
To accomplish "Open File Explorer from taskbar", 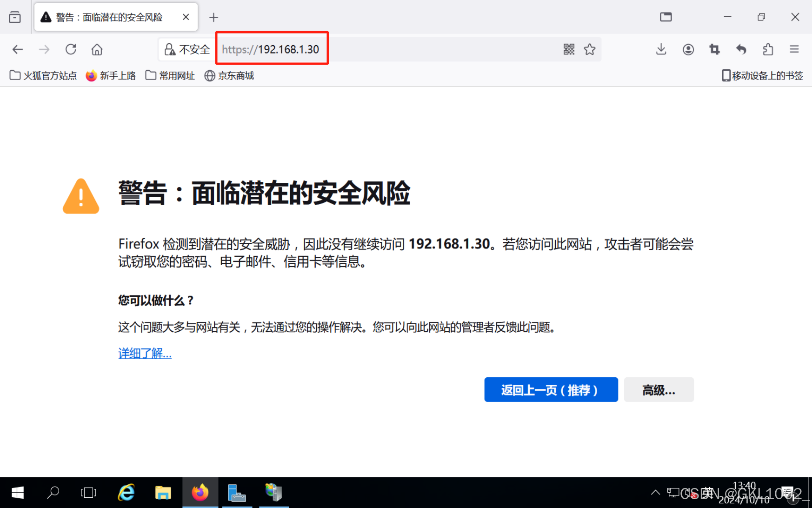I will (x=163, y=493).
